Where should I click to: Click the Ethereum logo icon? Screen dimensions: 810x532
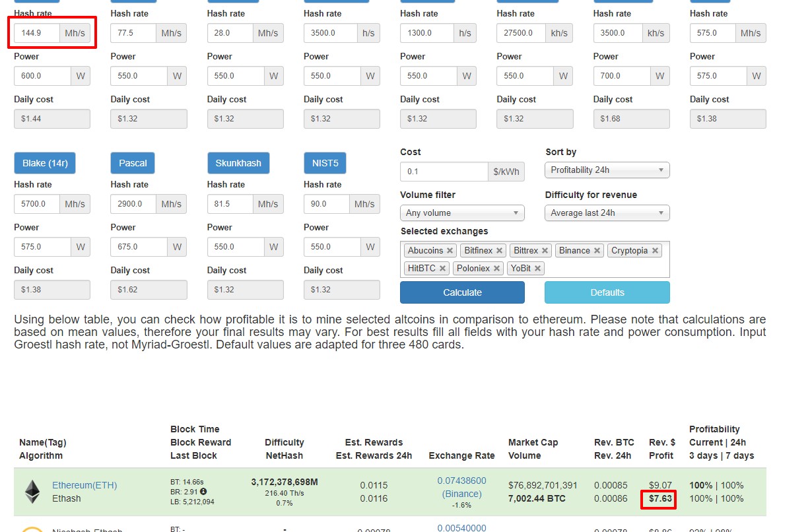coord(32,492)
